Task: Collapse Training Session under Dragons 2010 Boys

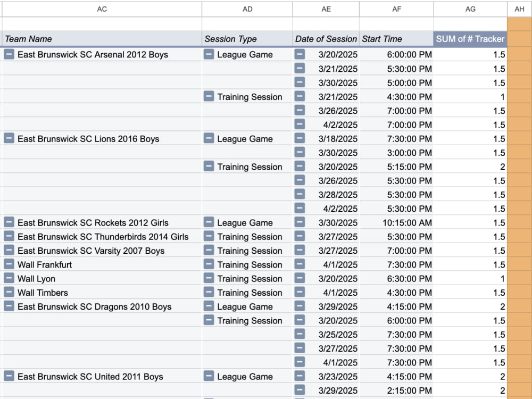Action: pos(209,320)
